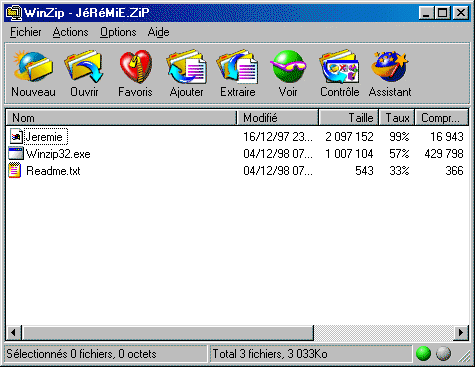Open an archive with Ouvrir icon

(x=84, y=67)
